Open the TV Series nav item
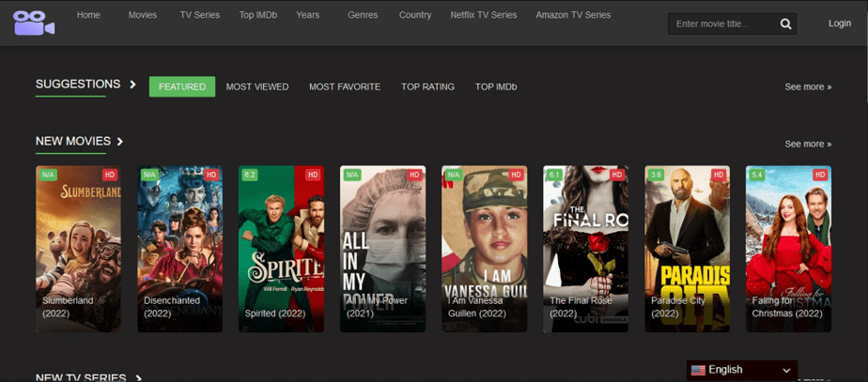 (200, 15)
